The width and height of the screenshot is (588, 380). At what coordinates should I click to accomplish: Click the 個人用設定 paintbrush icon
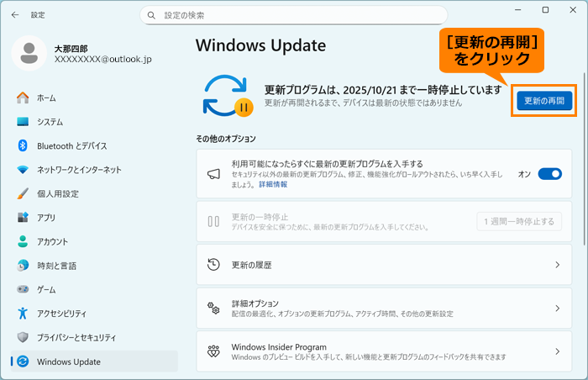23,193
